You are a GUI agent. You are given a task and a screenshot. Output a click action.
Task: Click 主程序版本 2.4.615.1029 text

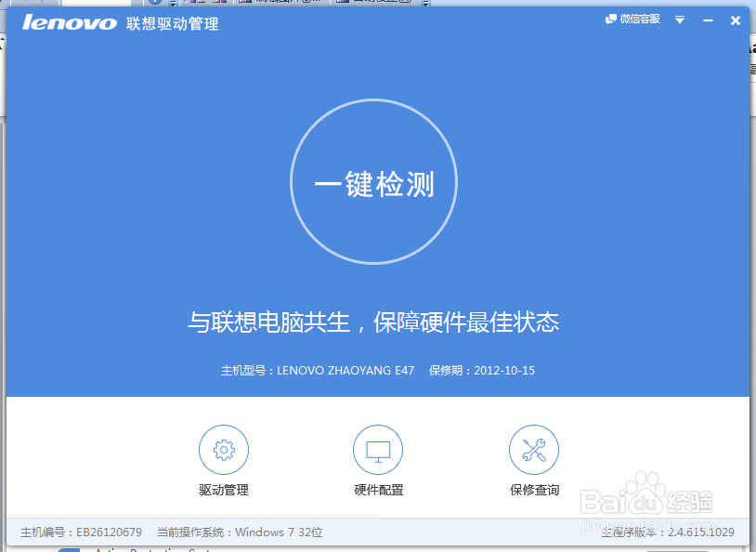click(x=667, y=532)
